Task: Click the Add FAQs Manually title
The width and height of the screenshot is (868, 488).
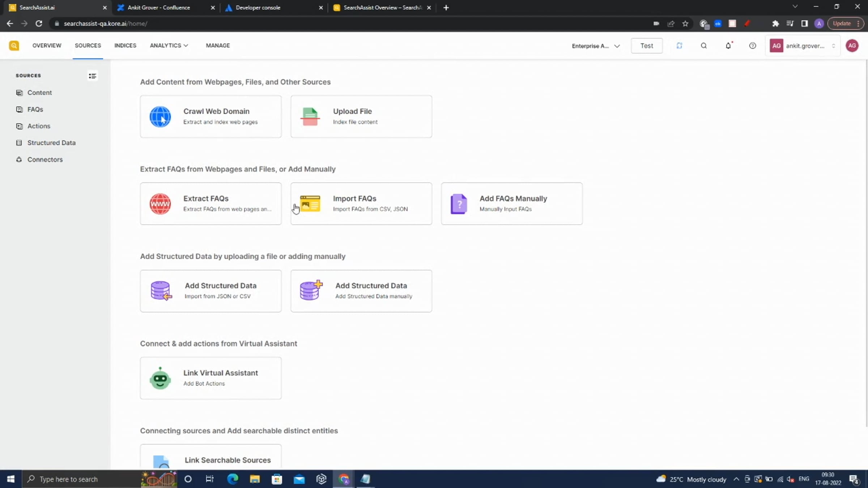Action: [x=513, y=198]
